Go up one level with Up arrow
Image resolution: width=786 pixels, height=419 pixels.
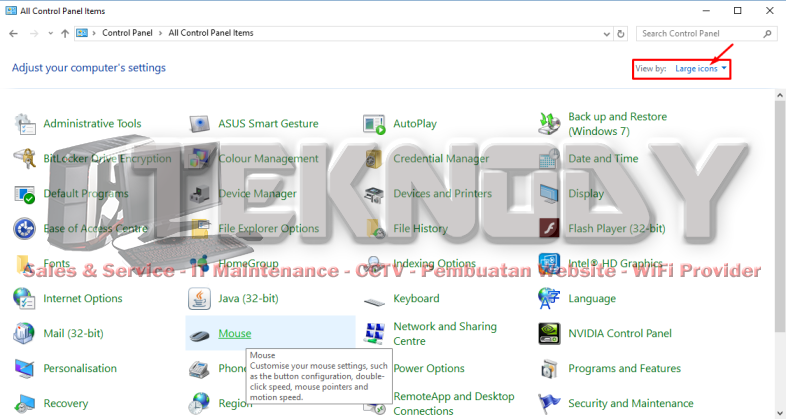tap(65, 34)
